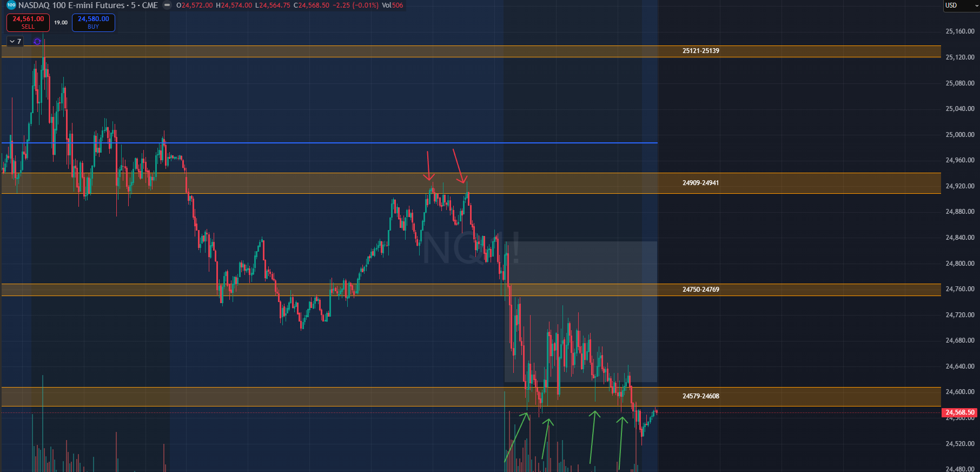Screen dimensions: 980x472
Task: Open the USD currency dropdown
Action: click(962, 5)
